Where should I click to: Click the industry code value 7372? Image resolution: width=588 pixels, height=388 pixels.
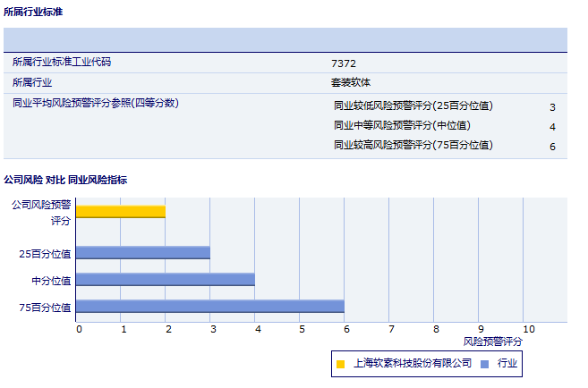click(344, 63)
